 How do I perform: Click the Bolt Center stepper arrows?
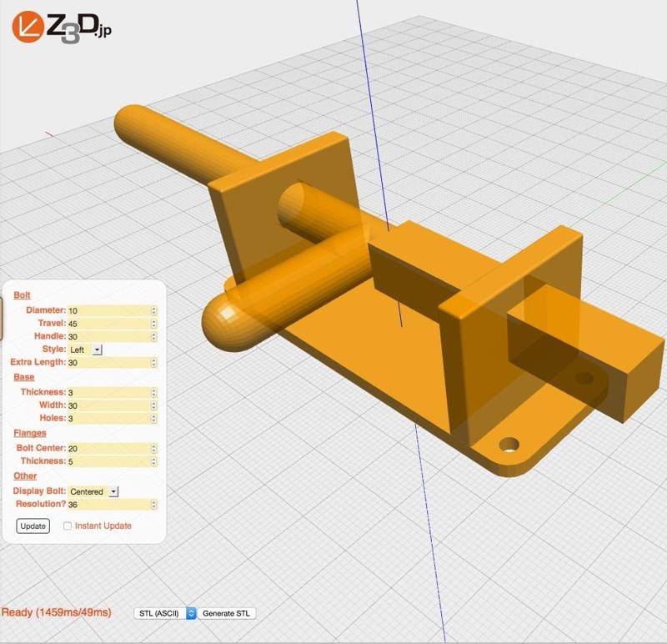(153, 449)
